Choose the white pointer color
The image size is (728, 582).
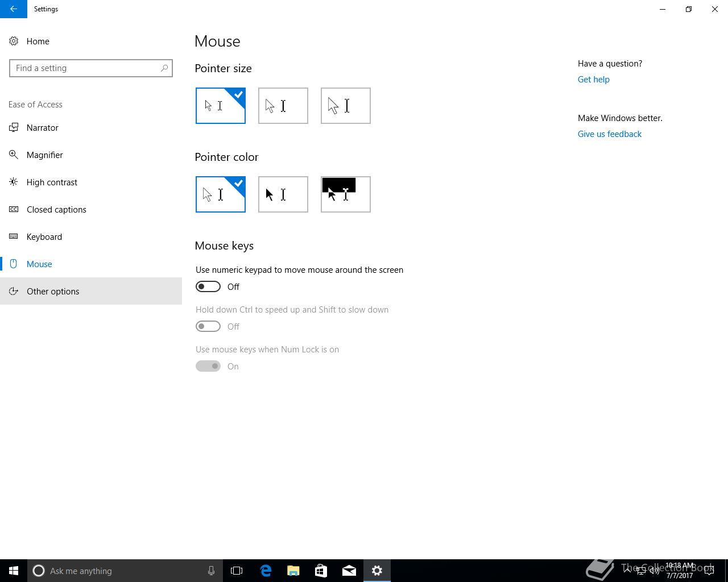pyautogui.click(x=221, y=194)
